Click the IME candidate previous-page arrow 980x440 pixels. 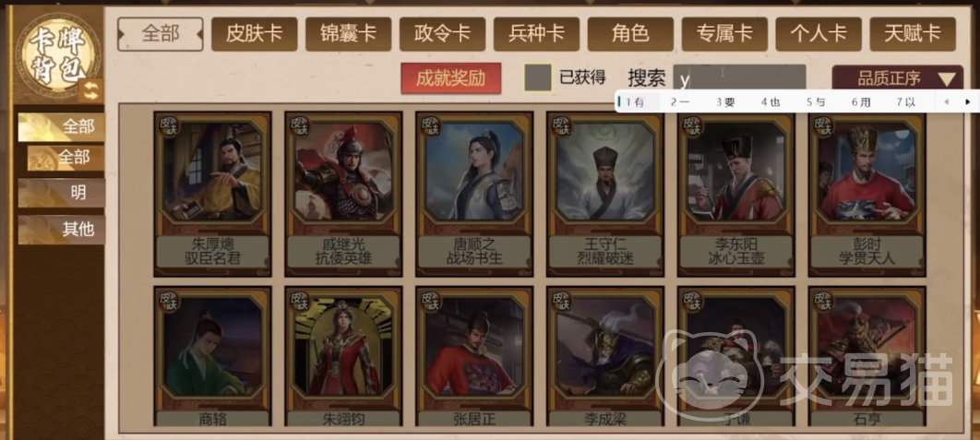pos(946,101)
